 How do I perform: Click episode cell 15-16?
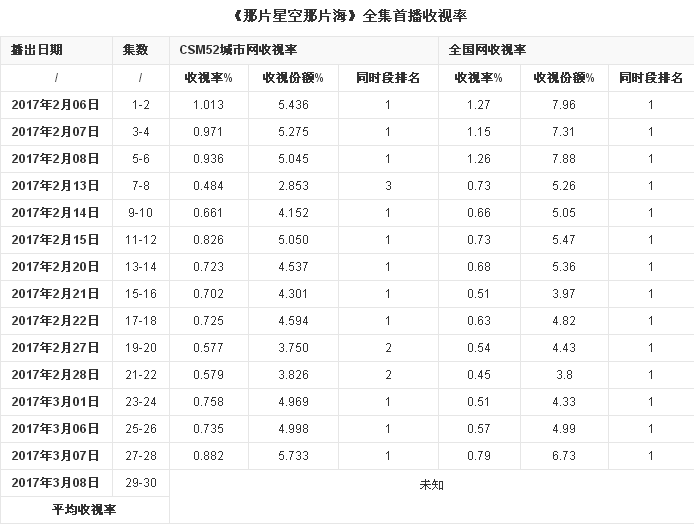pyautogui.click(x=141, y=294)
